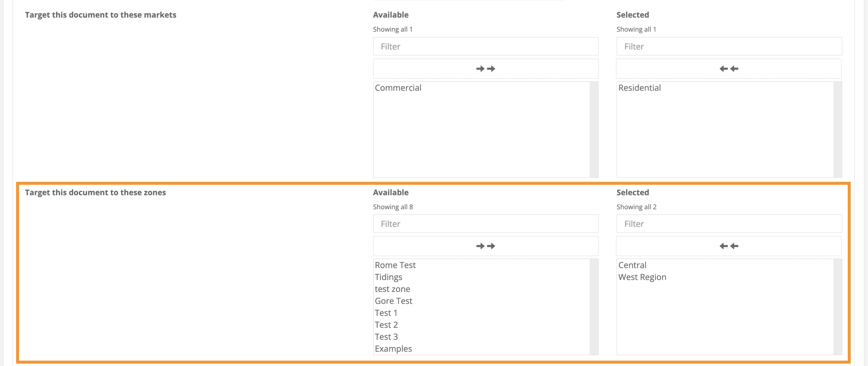Screen dimensions: 868x366
Task: Select Test 3 in available zones
Action: tap(386, 336)
